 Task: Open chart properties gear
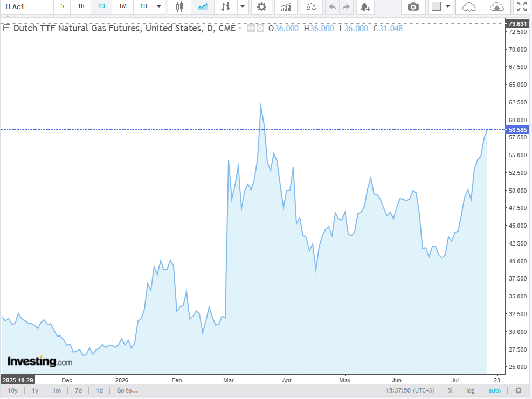(x=261, y=7)
